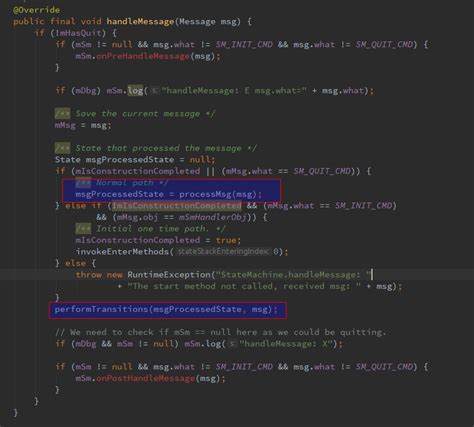The image size is (474, 427).
Task: Click the onPreHandleMessage method call
Action: coord(143,56)
